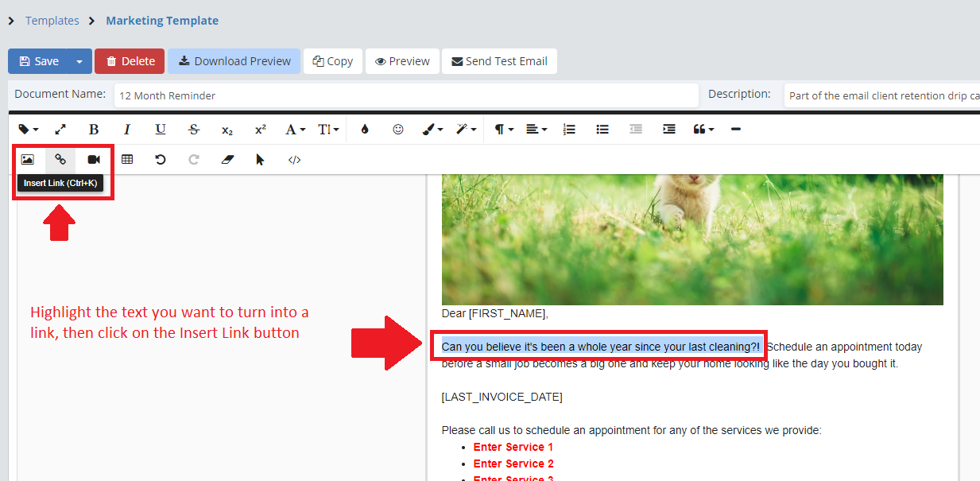Open the paragraph format dropdown
980x481 pixels.
coord(504,130)
